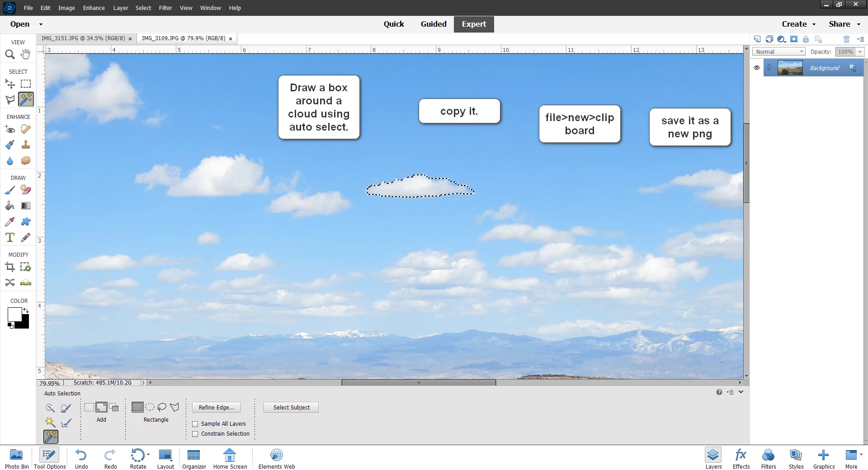Open the Filter menu

tap(165, 8)
